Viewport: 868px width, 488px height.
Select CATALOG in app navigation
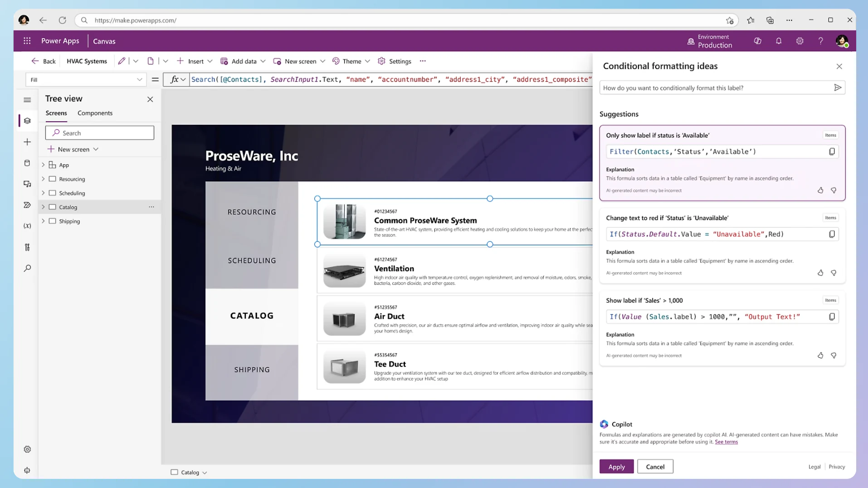tap(252, 316)
